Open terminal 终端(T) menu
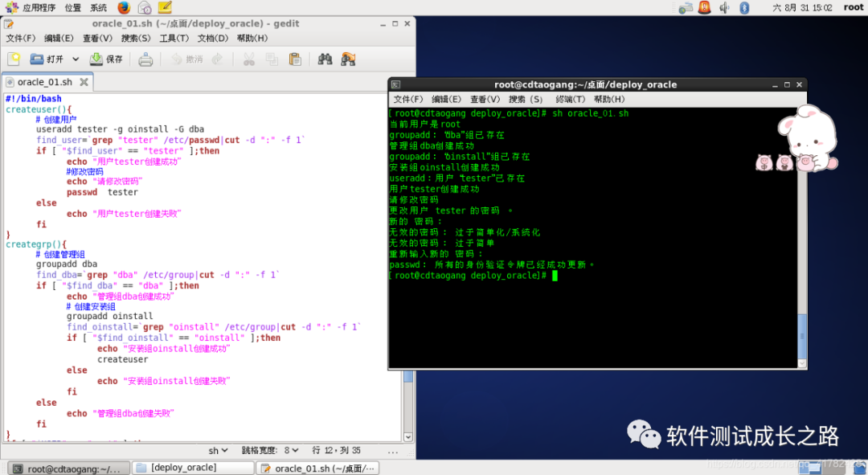 click(570, 99)
